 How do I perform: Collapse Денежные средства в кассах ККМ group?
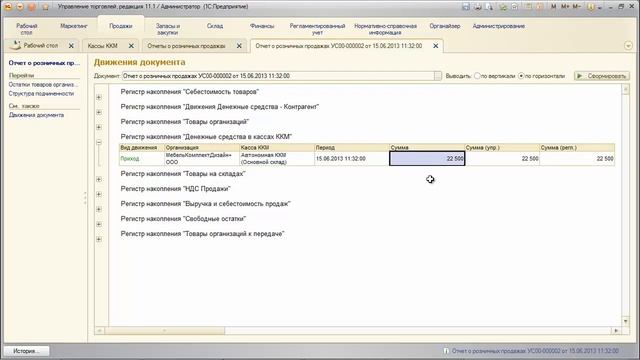tap(99, 142)
